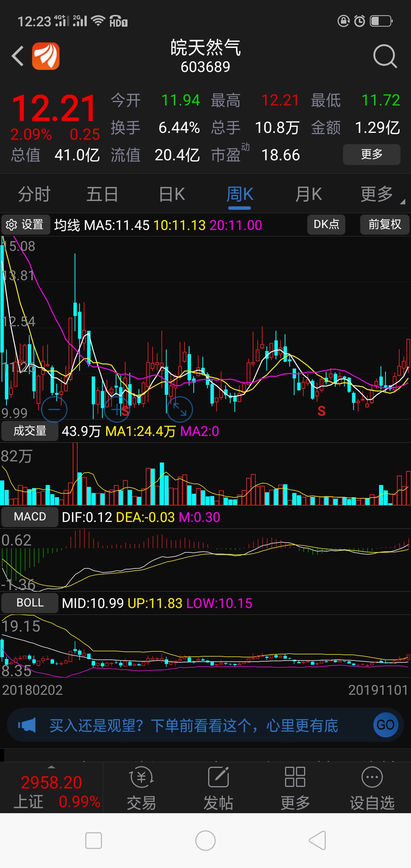Tap the start date 20180202
Image resolution: width=411 pixels, height=868 pixels.
click(32, 690)
